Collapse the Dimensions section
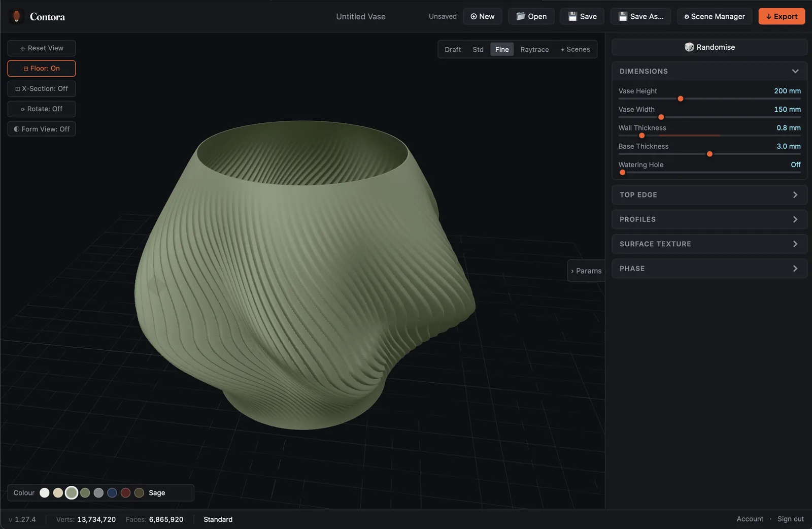 coord(709,71)
